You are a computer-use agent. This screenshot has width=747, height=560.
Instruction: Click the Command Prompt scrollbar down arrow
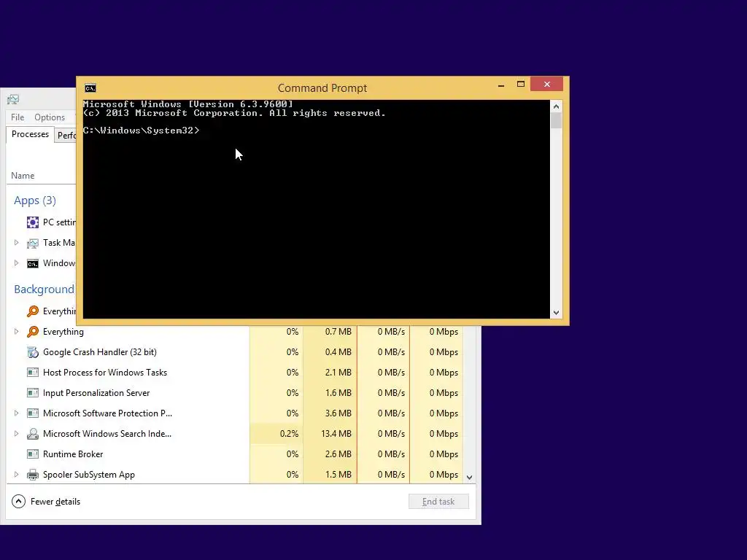click(x=556, y=313)
